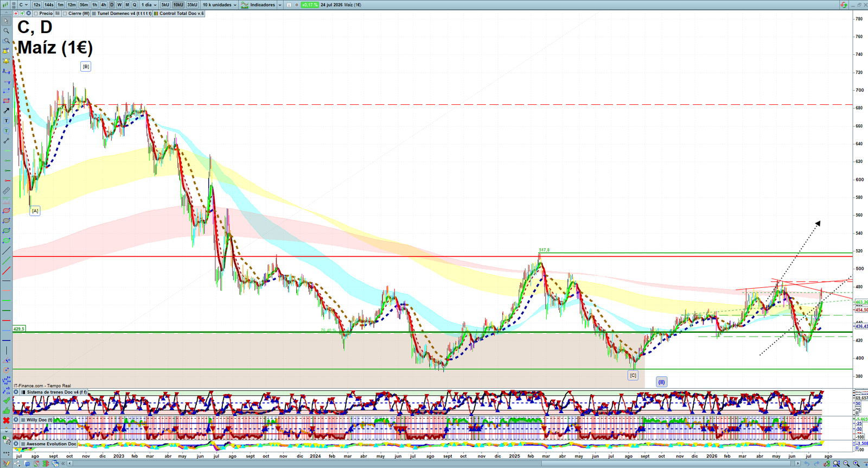The width and height of the screenshot is (868, 468).
Task: Select the bright green ellipse tool
Action: point(6,241)
